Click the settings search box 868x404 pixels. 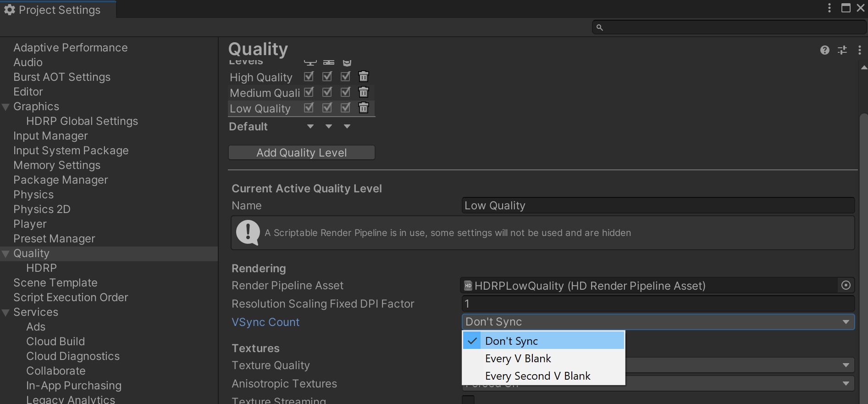click(x=729, y=28)
